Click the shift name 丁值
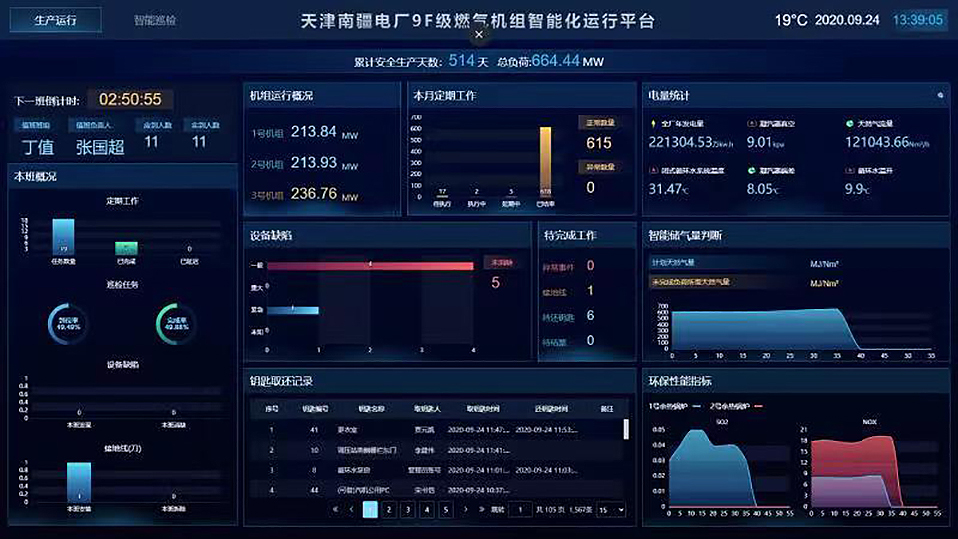 38,147
